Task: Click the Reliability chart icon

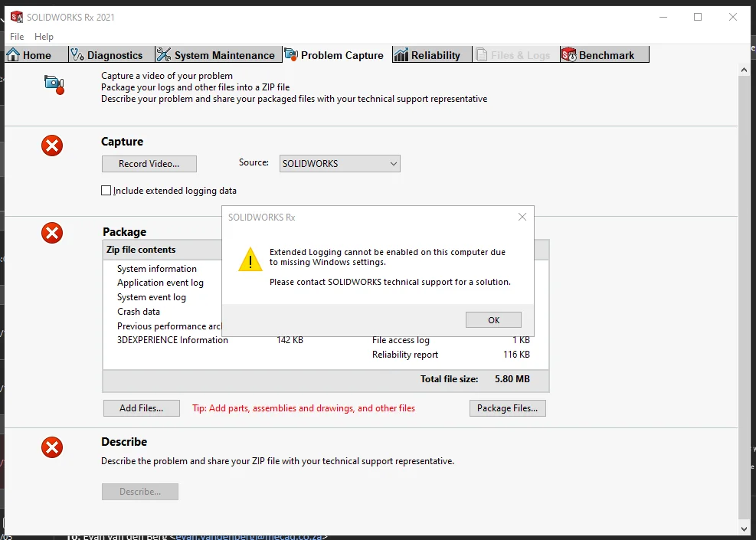Action: pyautogui.click(x=401, y=54)
